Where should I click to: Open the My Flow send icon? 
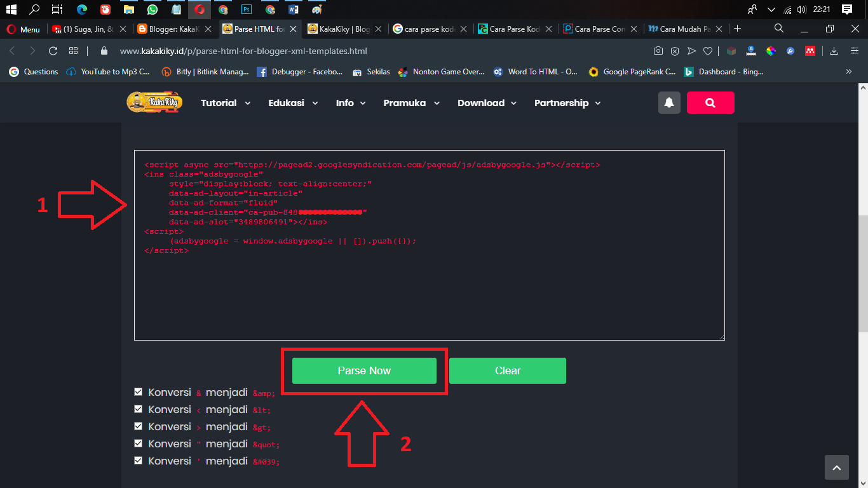point(691,51)
